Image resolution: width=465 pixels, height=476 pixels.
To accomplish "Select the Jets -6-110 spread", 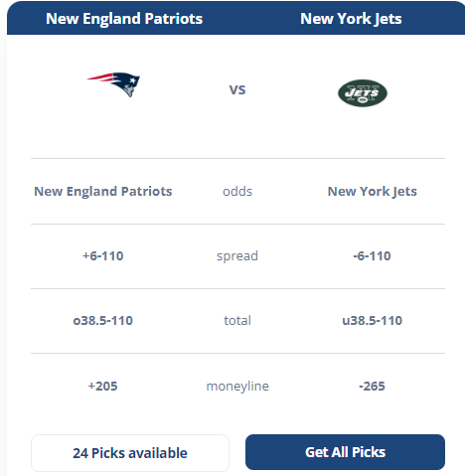I will 372,256.
